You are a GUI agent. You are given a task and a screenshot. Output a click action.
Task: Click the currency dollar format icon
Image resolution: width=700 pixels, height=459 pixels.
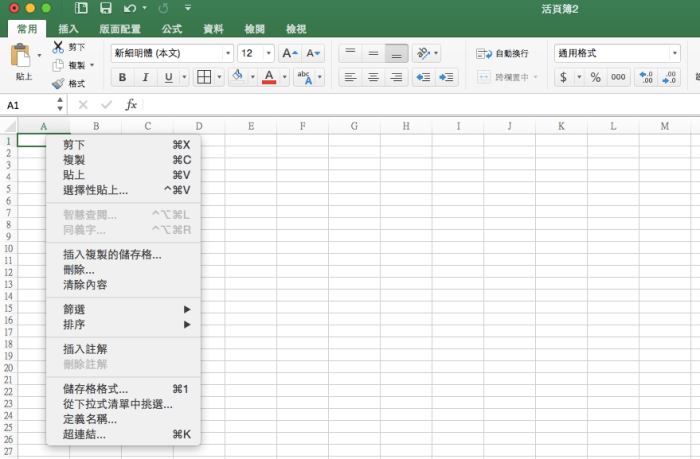pyautogui.click(x=563, y=77)
